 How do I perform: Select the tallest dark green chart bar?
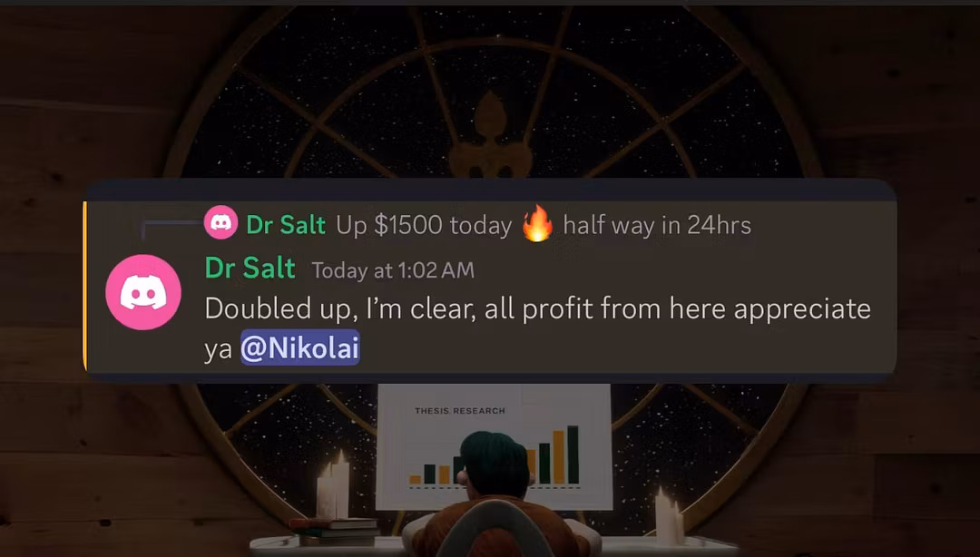pos(573,454)
